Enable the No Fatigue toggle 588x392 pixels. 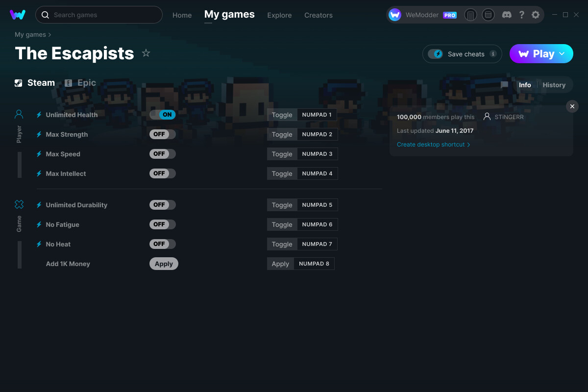[163, 224]
